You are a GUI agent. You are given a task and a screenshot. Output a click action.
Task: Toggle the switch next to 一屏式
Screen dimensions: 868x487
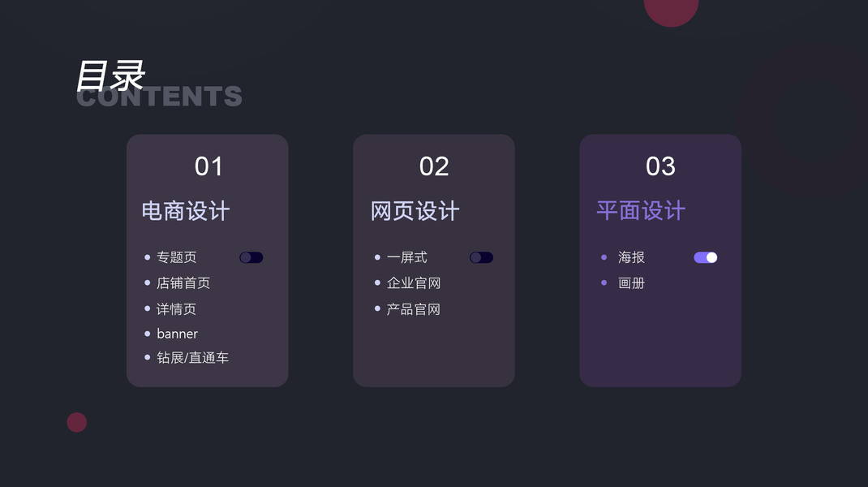481,257
